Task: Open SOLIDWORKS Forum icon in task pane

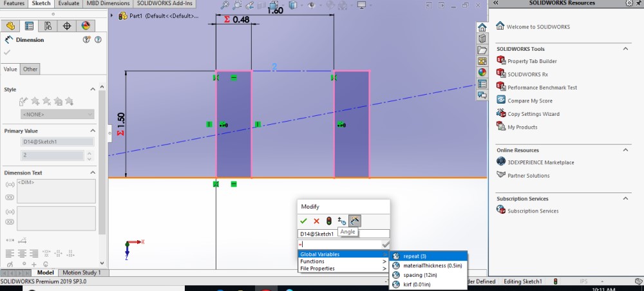Action: tap(482, 95)
